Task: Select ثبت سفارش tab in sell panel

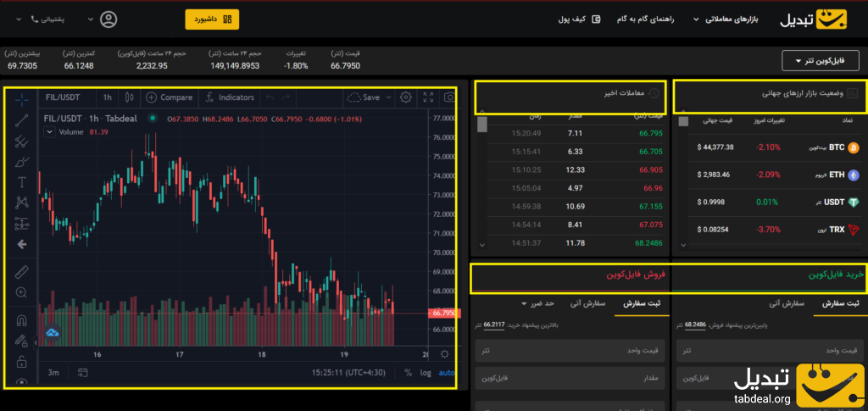Action: click(x=642, y=303)
